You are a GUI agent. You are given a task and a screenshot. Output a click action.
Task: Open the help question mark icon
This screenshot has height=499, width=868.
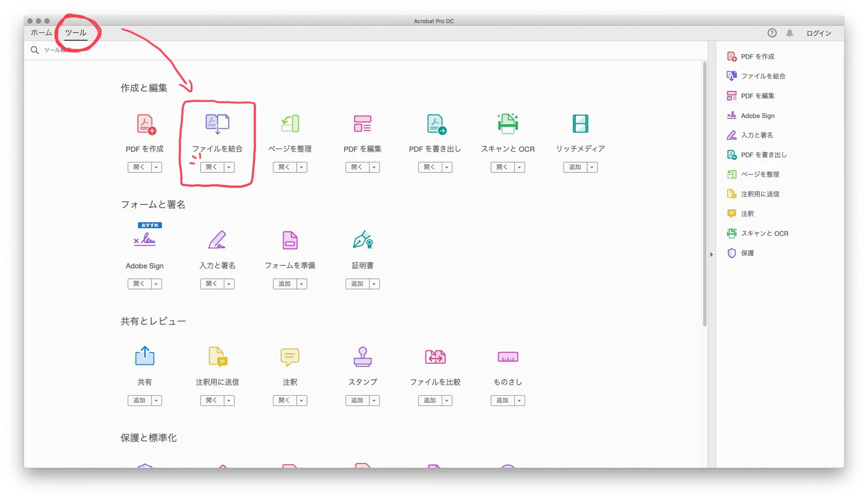pyautogui.click(x=772, y=33)
